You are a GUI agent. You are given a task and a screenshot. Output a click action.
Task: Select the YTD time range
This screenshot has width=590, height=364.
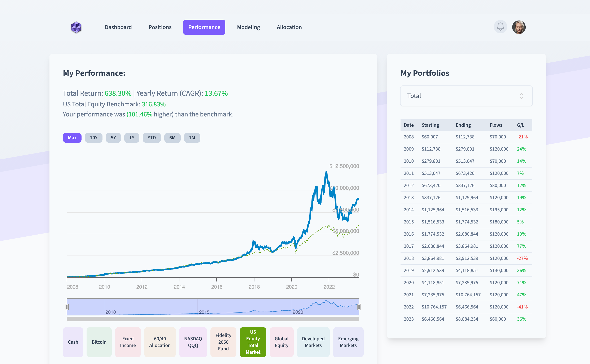click(x=152, y=138)
